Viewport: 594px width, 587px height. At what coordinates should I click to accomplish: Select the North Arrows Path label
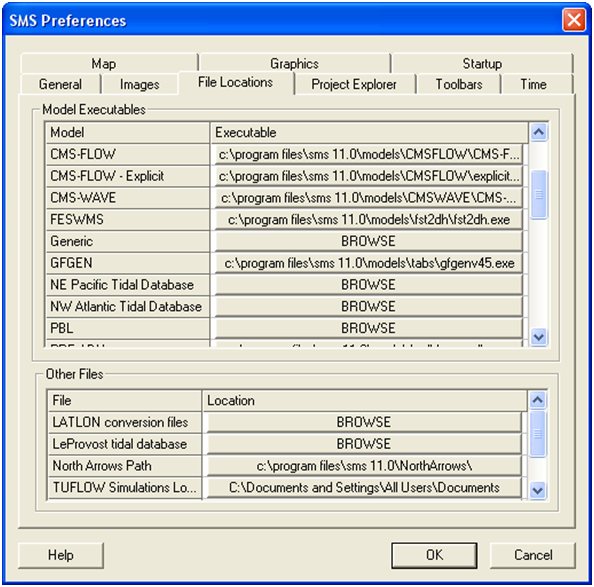click(125, 466)
